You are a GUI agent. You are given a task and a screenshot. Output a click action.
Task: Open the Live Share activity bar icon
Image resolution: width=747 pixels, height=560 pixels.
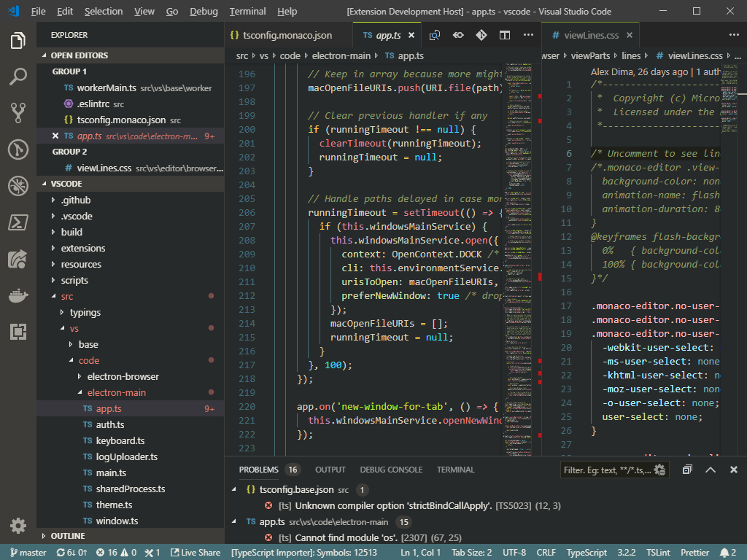pyautogui.click(x=18, y=259)
